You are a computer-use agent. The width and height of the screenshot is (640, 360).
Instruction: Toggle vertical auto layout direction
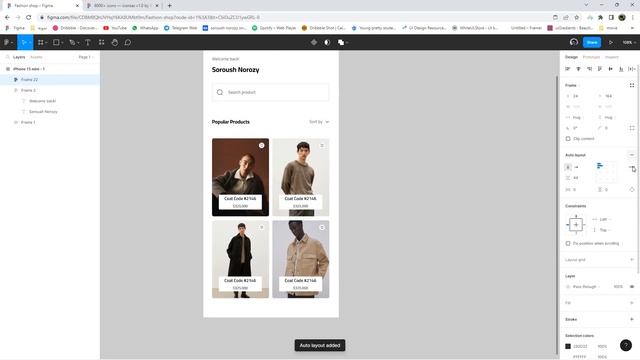[568, 167]
